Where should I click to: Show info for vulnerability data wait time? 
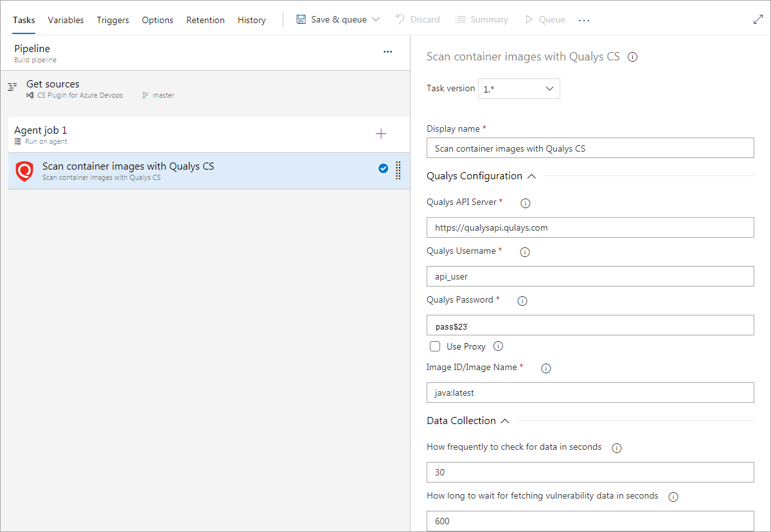coord(673,497)
